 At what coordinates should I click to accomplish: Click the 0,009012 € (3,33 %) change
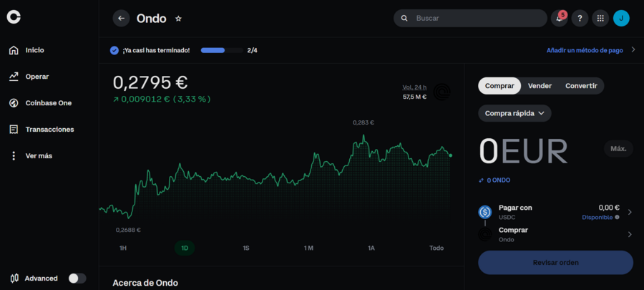[162, 99]
